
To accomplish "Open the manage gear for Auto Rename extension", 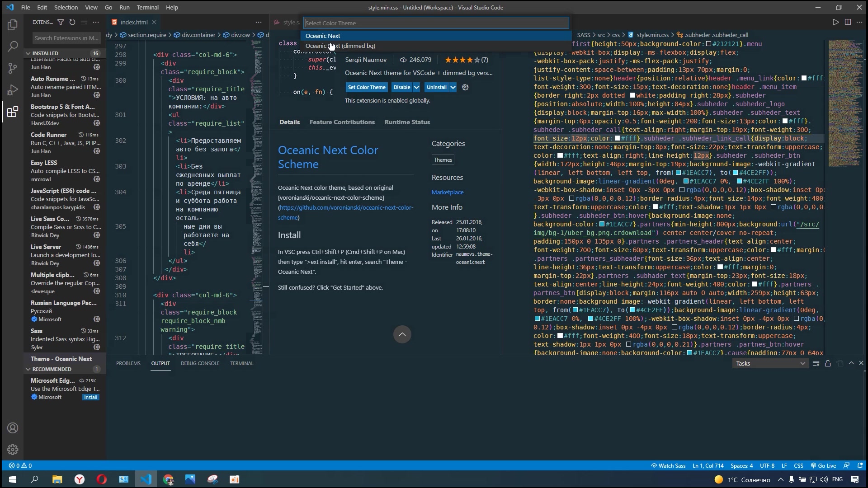I will click(x=97, y=95).
